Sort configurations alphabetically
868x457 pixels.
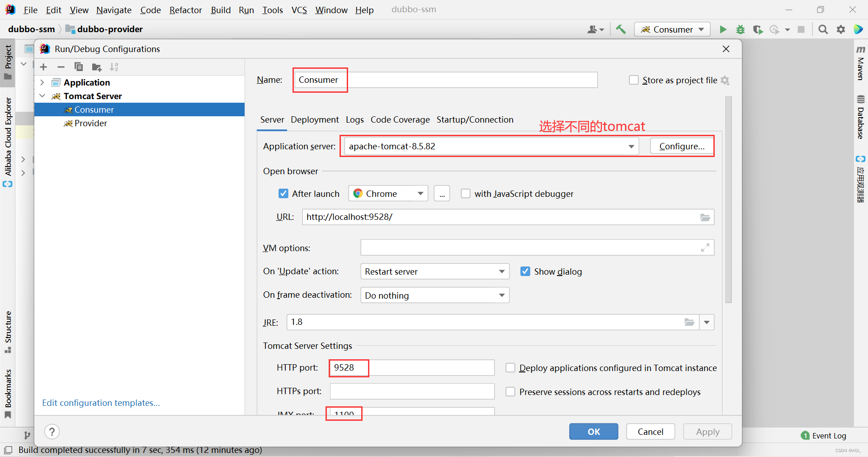pos(114,67)
